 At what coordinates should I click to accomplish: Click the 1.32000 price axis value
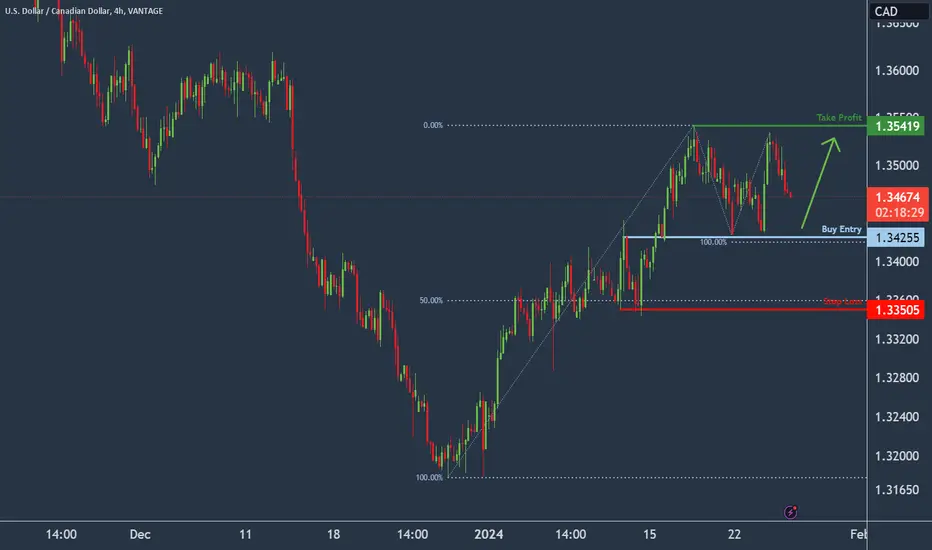point(896,456)
